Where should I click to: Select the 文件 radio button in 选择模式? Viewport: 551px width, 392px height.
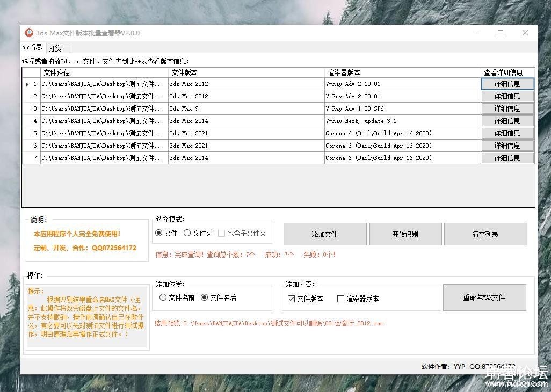pyautogui.click(x=166, y=233)
